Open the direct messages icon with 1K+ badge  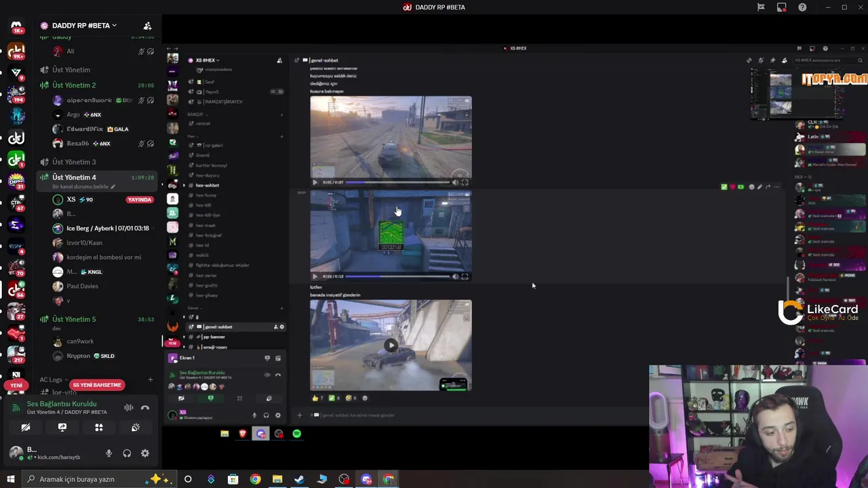coord(16,27)
